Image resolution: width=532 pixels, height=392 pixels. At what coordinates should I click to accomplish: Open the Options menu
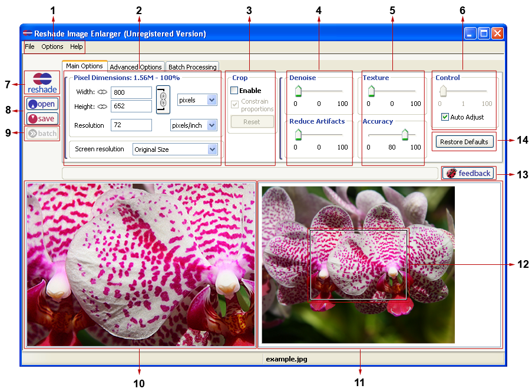point(52,46)
